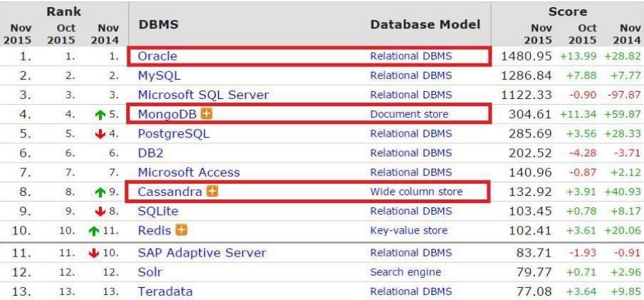The width and height of the screenshot is (644, 300).
Task: Click the red down arrow in SQLite row
Action: tap(100, 212)
